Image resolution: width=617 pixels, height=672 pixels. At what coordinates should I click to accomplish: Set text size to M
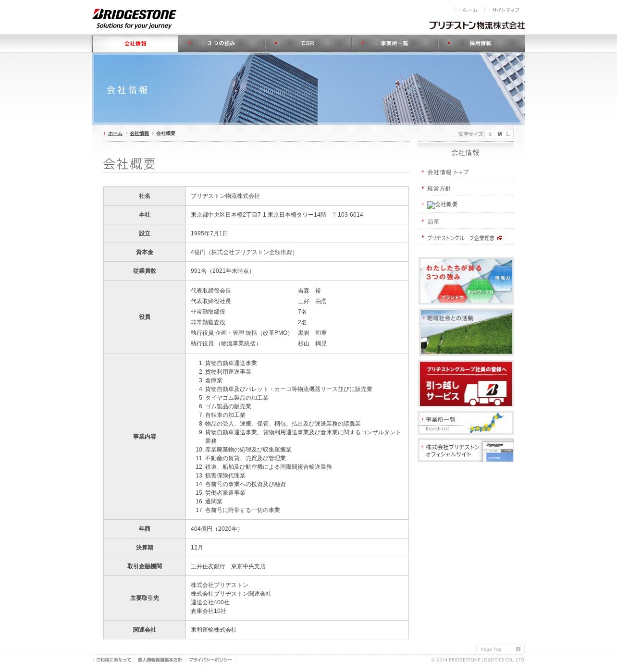pyautogui.click(x=499, y=134)
